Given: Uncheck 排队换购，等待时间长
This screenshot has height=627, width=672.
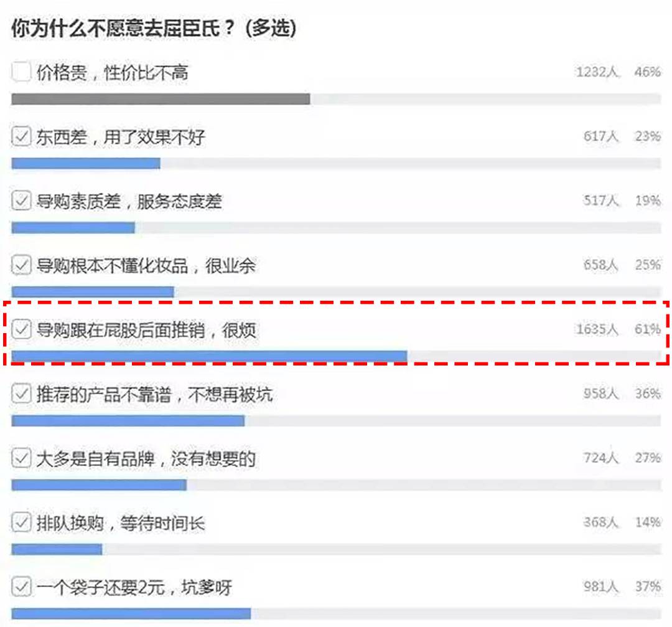Looking at the screenshot, I should click(21, 523).
